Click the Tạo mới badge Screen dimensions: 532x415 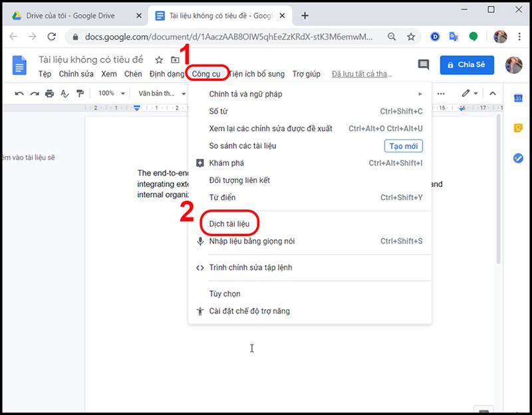[x=404, y=146]
